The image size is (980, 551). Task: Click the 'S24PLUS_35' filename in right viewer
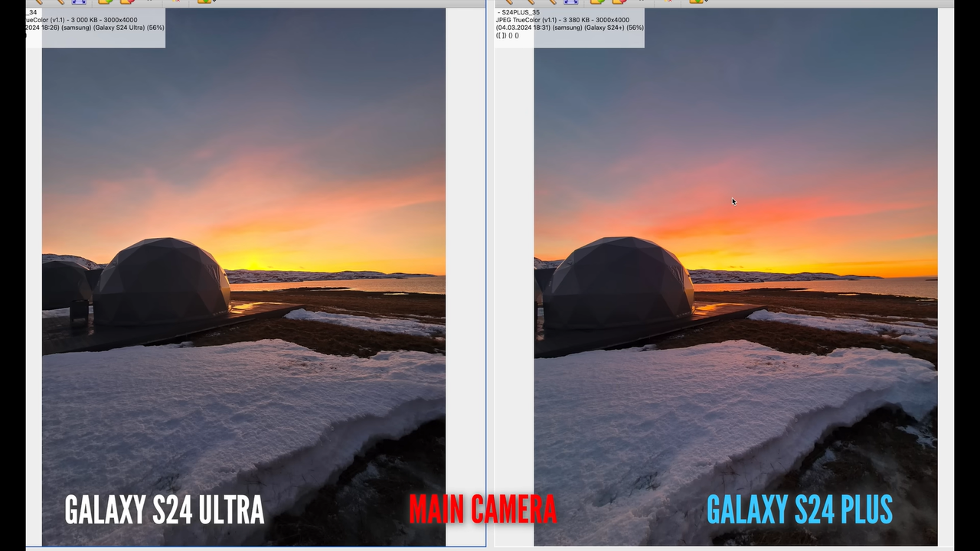click(520, 12)
